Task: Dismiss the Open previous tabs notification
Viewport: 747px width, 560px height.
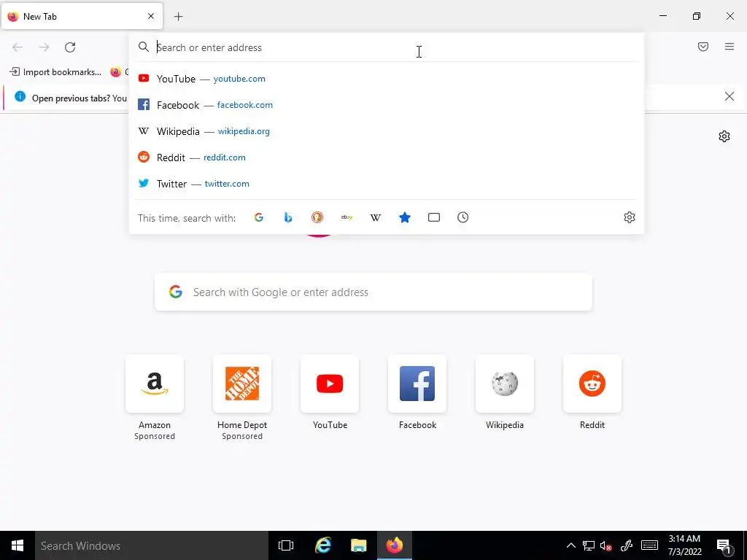Action: click(729, 97)
